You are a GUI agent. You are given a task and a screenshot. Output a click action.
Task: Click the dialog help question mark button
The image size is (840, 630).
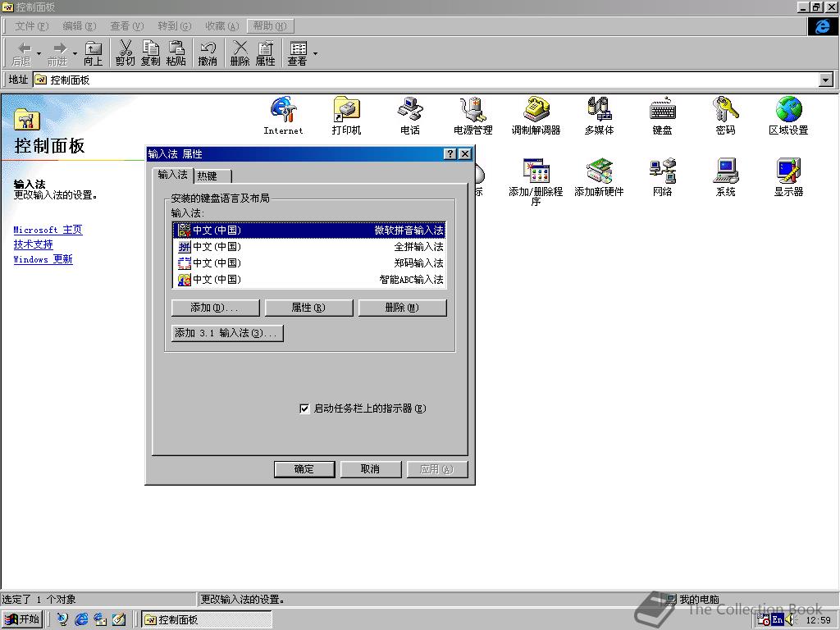tap(450, 154)
